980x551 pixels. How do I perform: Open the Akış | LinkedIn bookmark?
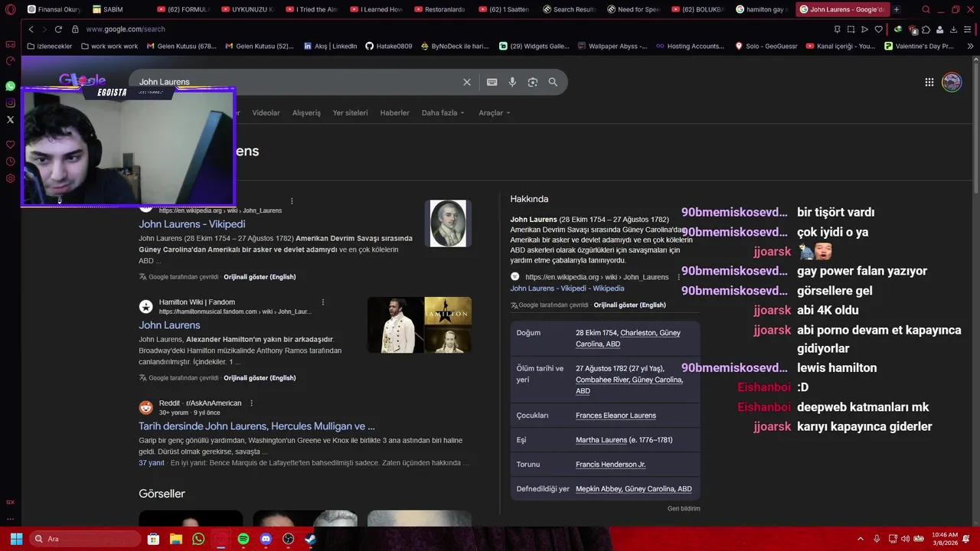330,46
